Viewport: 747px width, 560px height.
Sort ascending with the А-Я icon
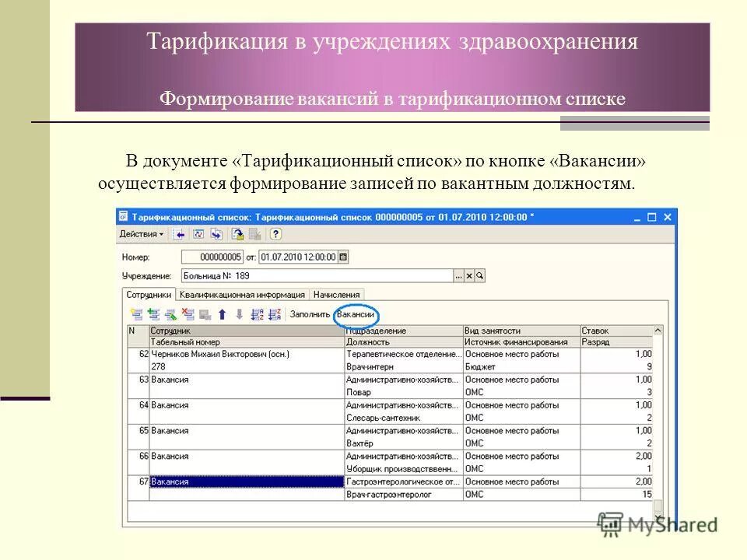[x=257, y=315]
